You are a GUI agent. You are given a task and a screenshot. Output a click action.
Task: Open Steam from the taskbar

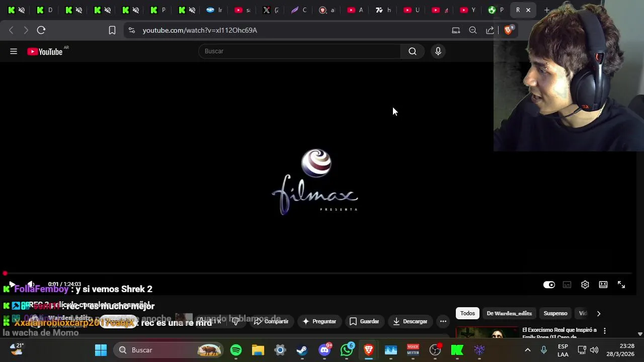[x=302, y=350]
